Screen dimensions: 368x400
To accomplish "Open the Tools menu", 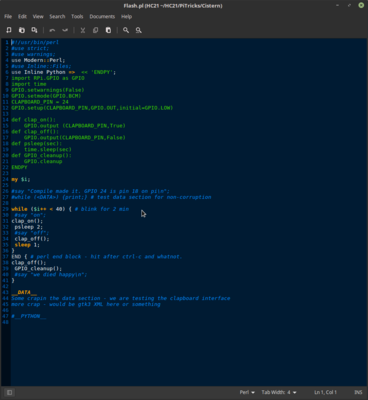I will click(x=77, y=16).
